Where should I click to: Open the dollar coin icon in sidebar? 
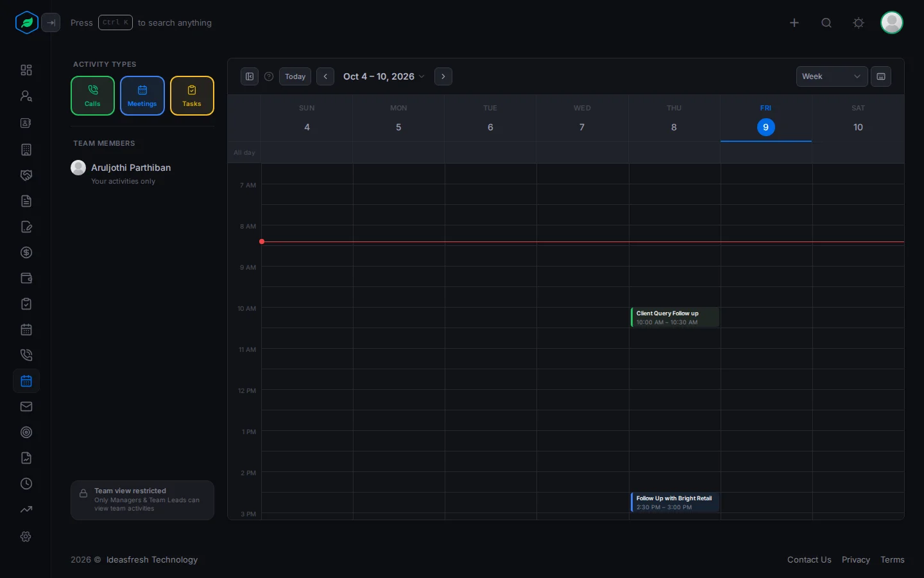pos(26,252)
